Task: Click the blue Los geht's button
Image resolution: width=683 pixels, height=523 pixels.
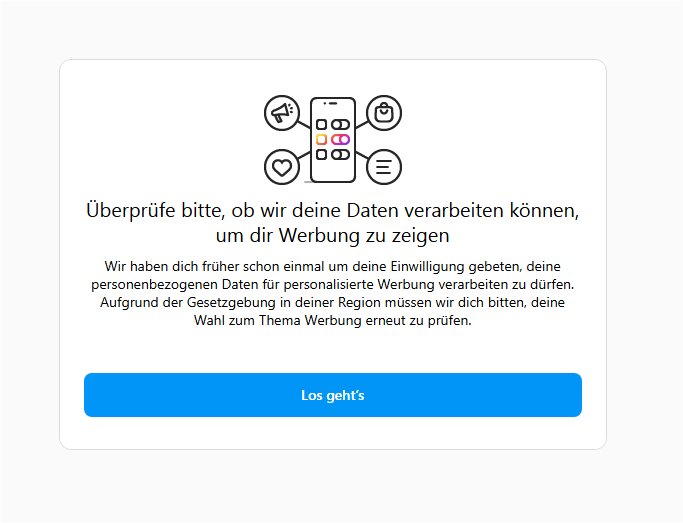Action: pos(333,395)
